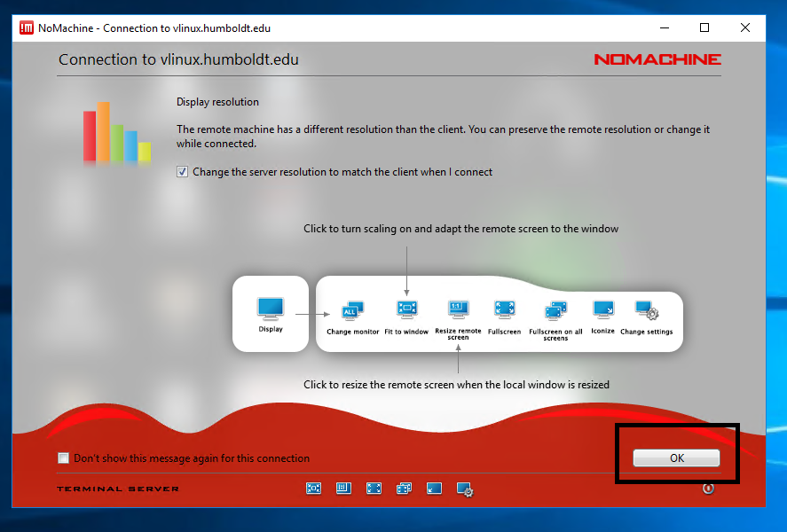
Task: Click the Resize remote screen icon in bottom toolbar
Action: 343,488
